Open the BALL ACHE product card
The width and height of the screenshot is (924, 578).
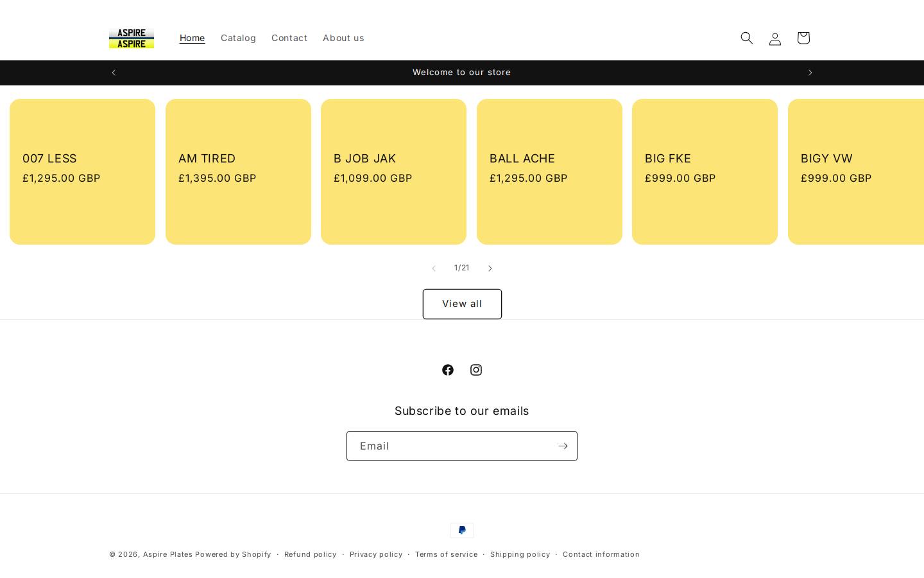[549, 171]
